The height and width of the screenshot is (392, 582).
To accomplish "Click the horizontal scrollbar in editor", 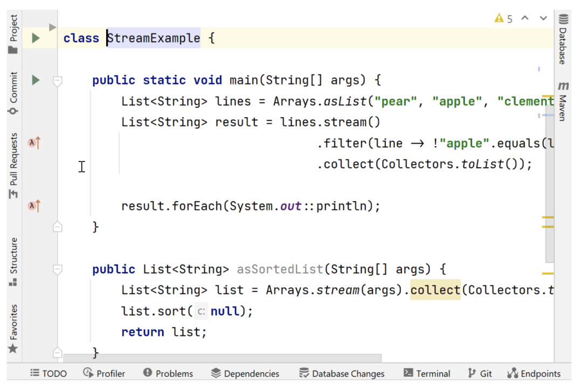I will pos(222,358).
